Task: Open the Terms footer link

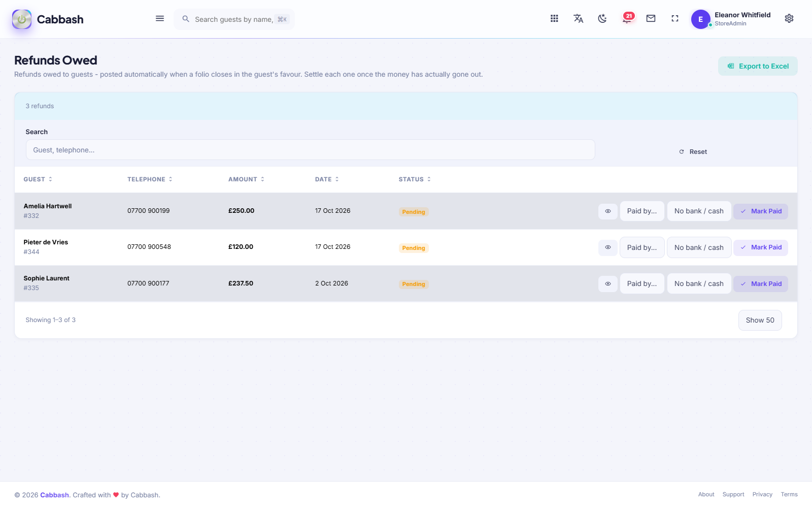Action: (x=789, y=494)
